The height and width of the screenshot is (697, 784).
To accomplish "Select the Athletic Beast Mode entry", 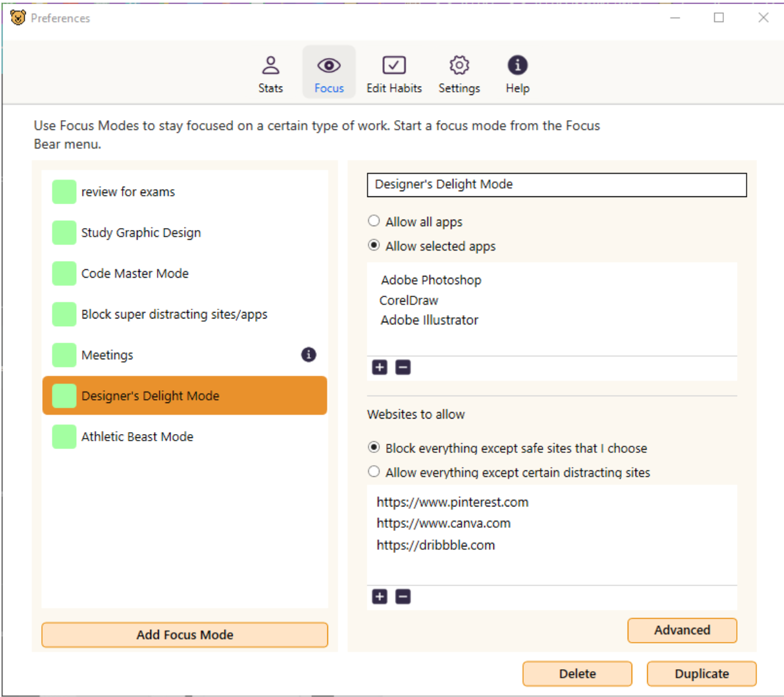I will (x=185, y=437).
